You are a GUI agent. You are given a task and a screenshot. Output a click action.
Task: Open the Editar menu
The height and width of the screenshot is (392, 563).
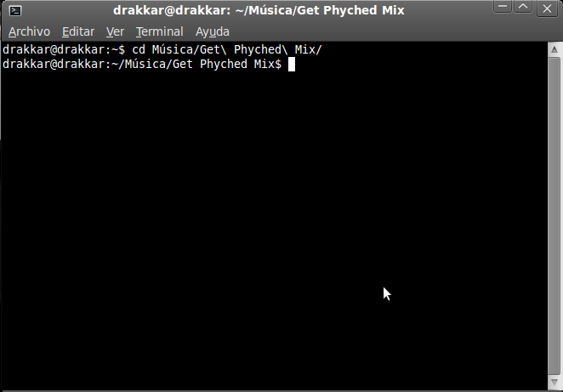[78, 31]
